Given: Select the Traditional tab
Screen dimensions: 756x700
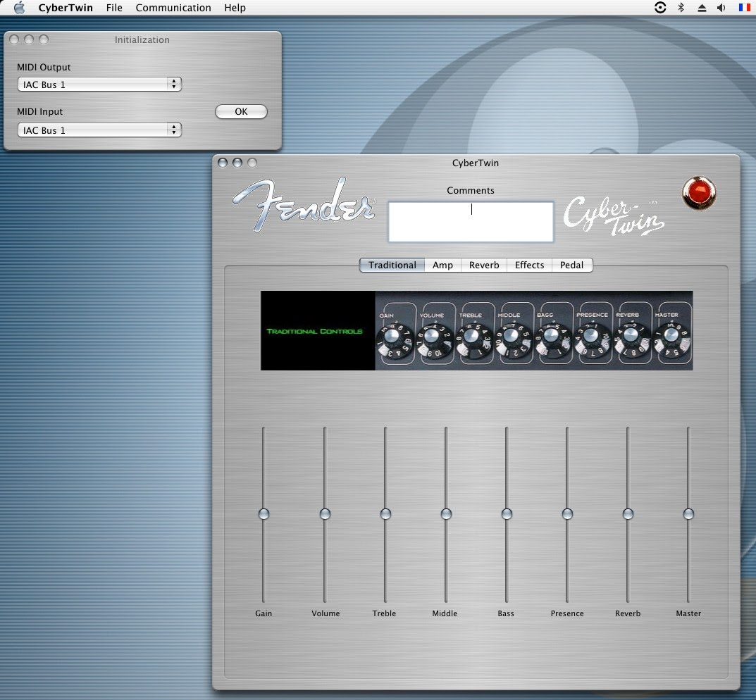Looking at the screenshot, I should [x=392, y=265].
